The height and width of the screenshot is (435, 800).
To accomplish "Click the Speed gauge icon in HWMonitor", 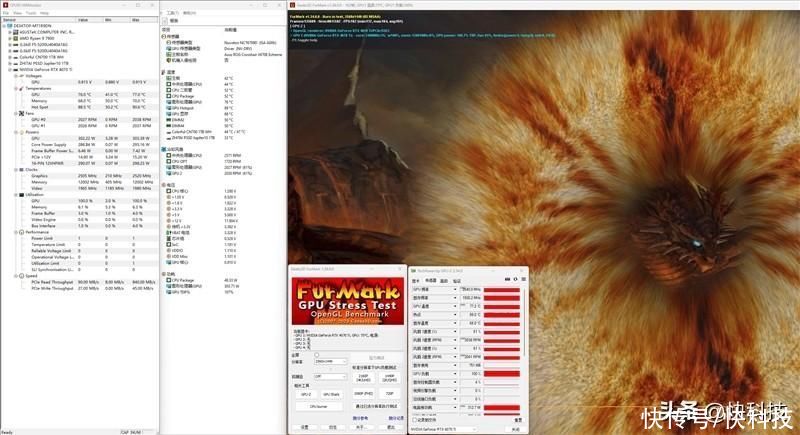I will (21, 276).
